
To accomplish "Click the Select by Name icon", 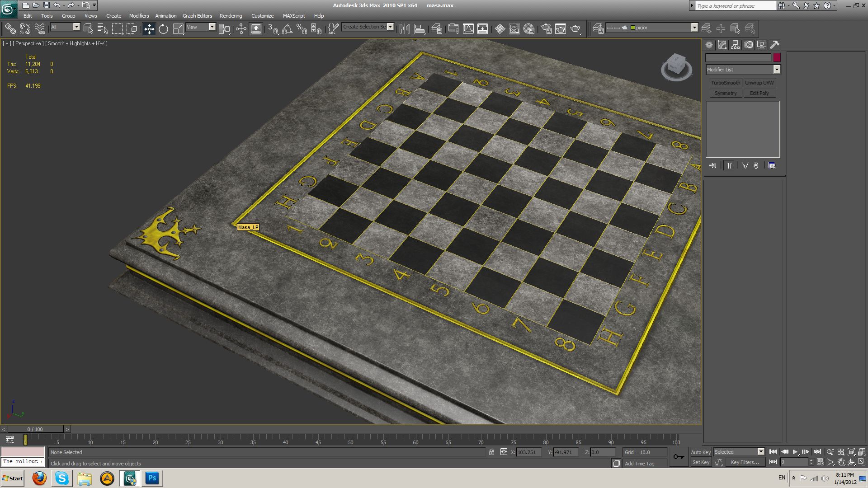I will tap(103, 29).
